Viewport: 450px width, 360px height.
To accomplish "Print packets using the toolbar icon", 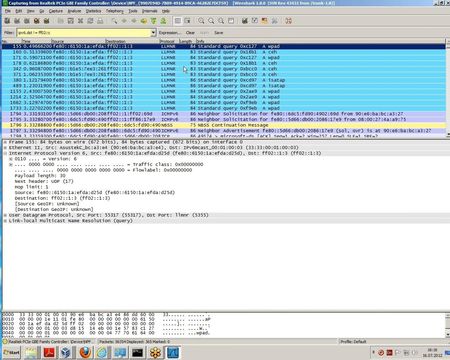I will (100, 21).
